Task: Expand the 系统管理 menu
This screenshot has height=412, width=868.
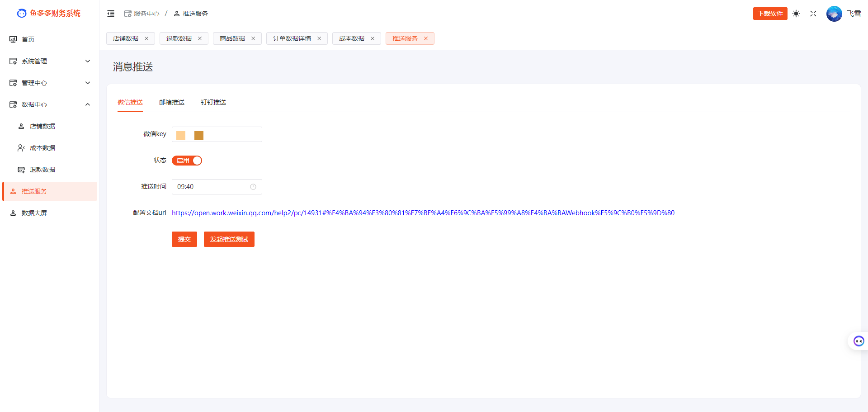Action: point(50,61)
